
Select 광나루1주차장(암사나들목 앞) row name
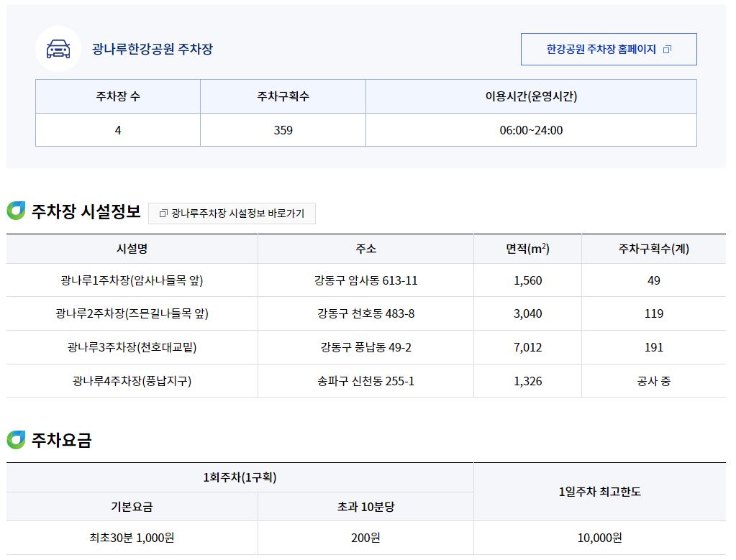132,280
